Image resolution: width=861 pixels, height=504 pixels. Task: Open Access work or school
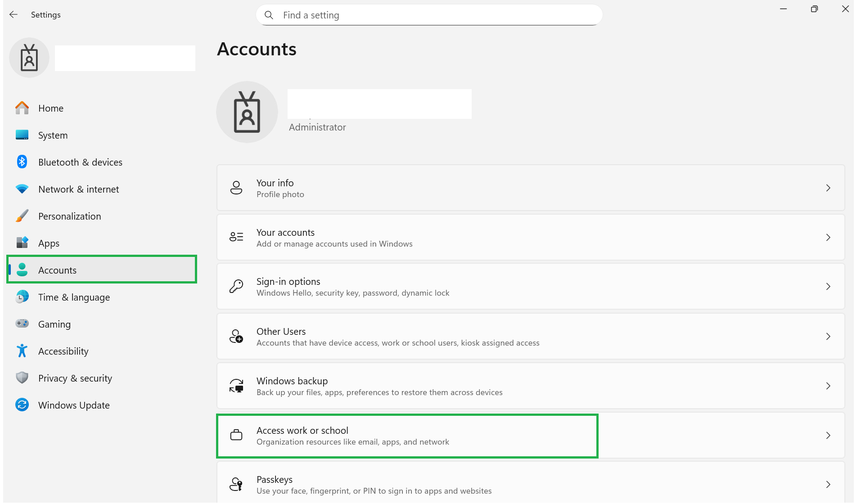(531, 435)
